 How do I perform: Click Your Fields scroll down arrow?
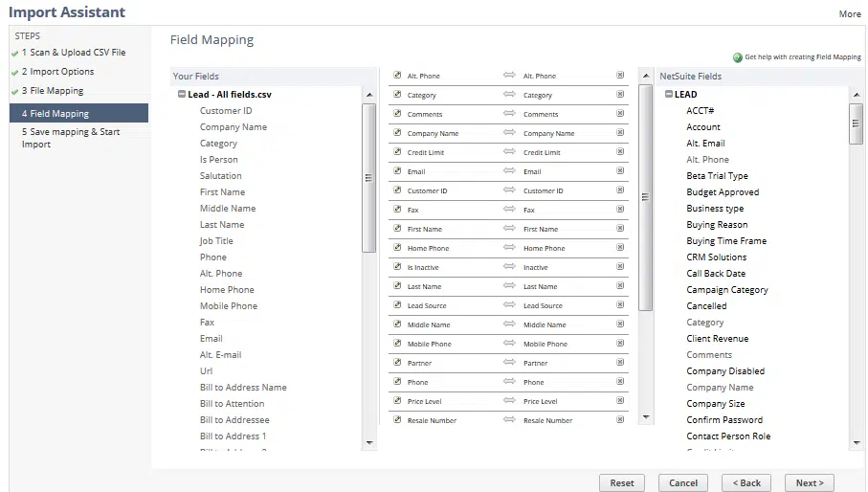[x=369, y=443]
